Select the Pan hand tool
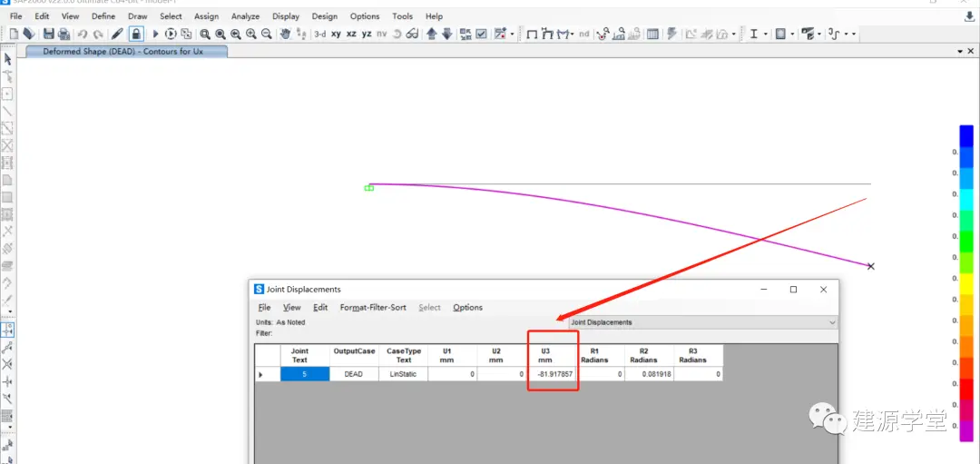This screenshot has width=980, height=464. pos(286,35)
